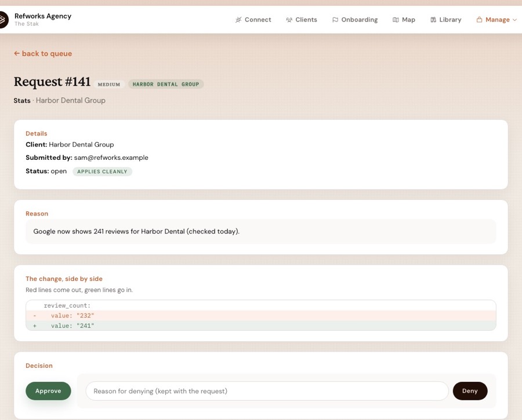Click the Map icon in navigation
Screen dimensions: 522x420
[396, 20]
